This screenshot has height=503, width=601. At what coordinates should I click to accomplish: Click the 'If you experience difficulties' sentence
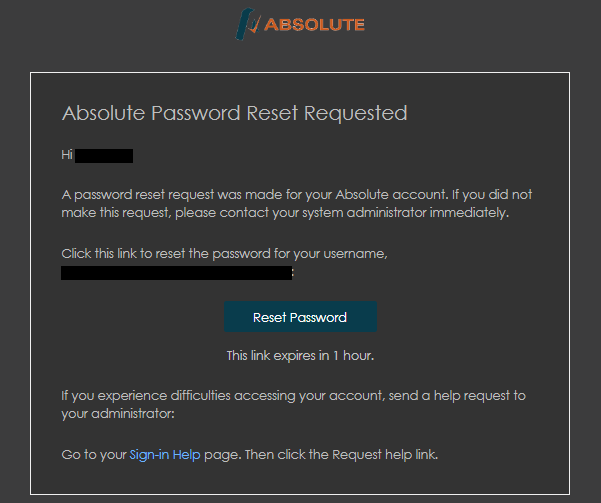294,396
